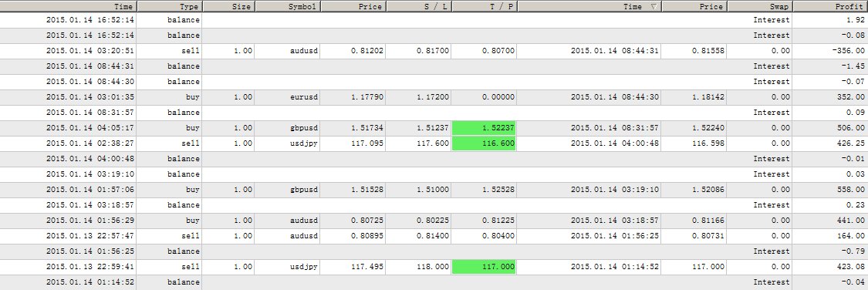868x290 pixels.
Task: Select the open price 117.095
Action: click(x=367, y=143)
